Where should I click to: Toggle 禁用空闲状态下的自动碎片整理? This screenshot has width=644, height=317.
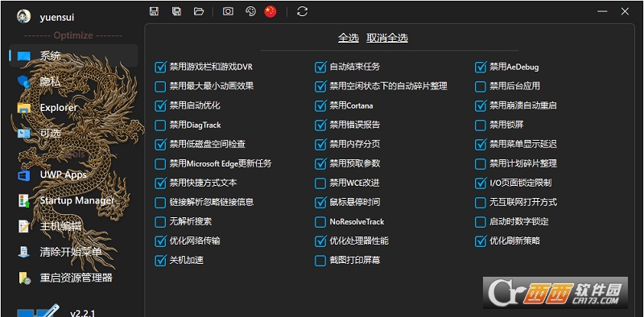pos(320,86)
